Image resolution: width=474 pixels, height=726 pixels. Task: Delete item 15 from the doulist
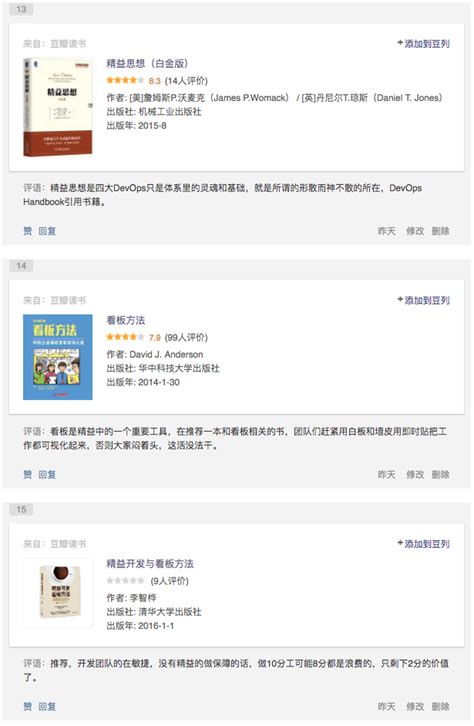[441, 707]
